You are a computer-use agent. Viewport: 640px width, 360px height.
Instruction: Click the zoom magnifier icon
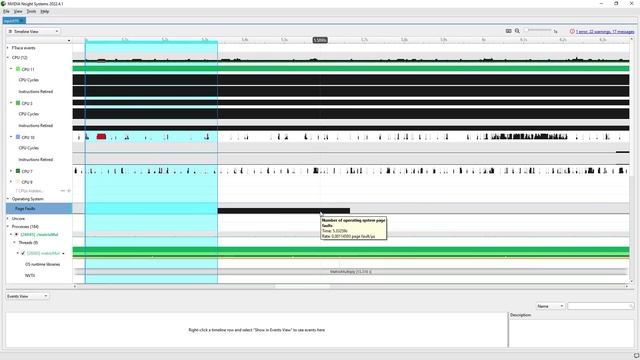coord(517,31)
